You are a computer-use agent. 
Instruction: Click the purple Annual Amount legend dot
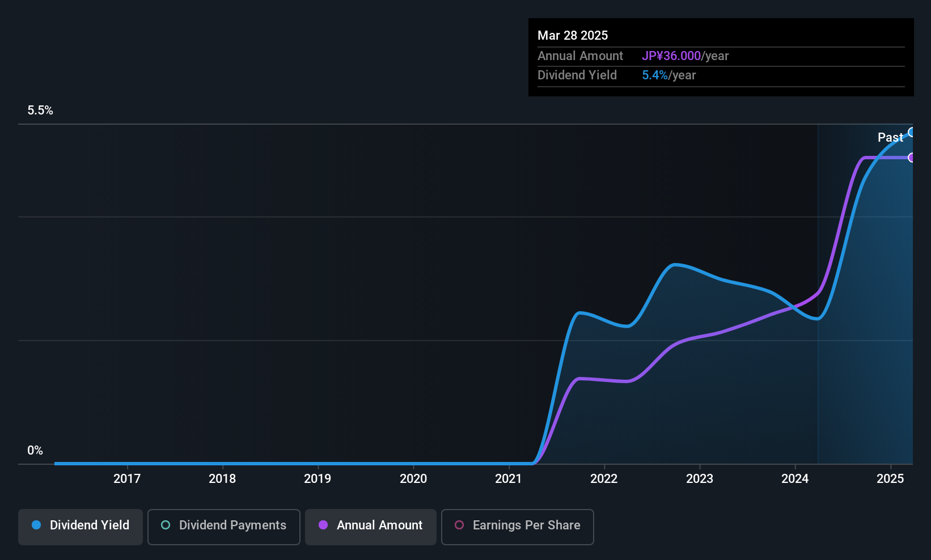(323, 525)
